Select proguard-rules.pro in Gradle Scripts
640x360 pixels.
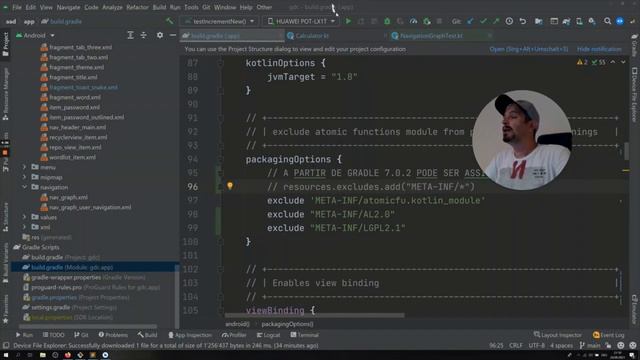[x=56, y=287]
